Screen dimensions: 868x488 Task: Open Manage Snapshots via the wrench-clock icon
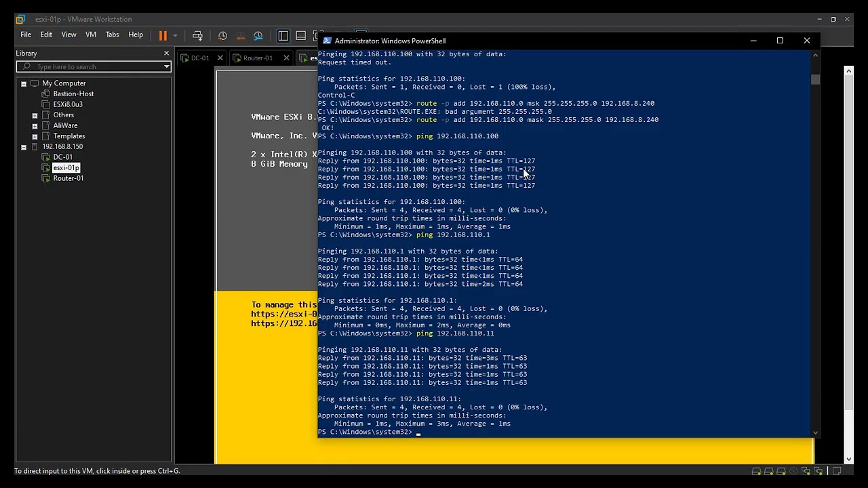pyautogui.click(x=258, y=35)
